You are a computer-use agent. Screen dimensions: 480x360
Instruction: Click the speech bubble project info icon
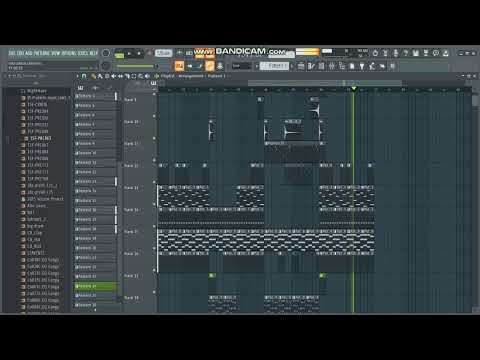point(436,53)
